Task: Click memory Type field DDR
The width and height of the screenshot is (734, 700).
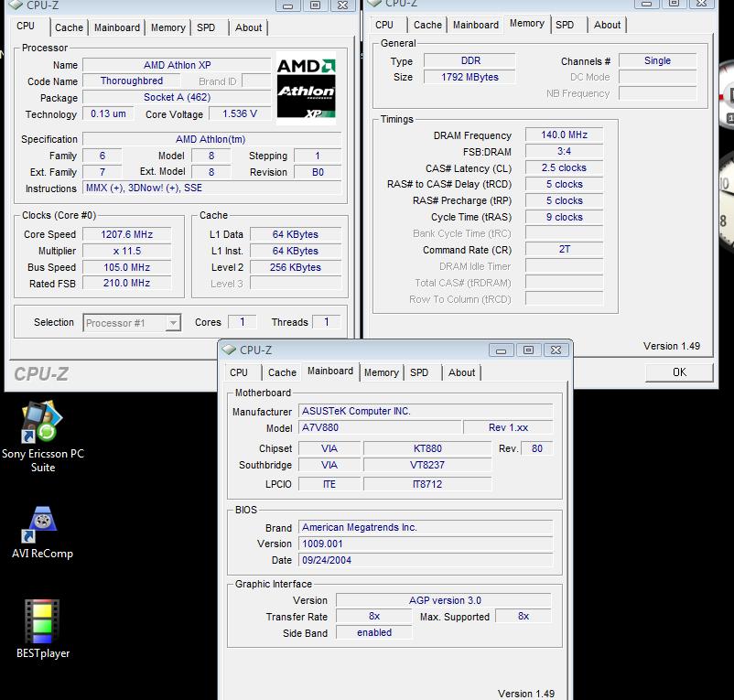Action: 470,60
